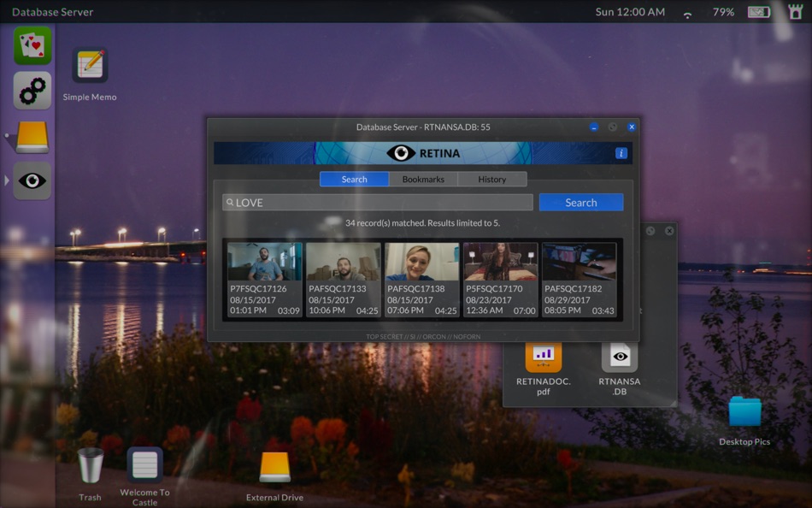Open the yellow drive icon in dock

pos(32,137)
